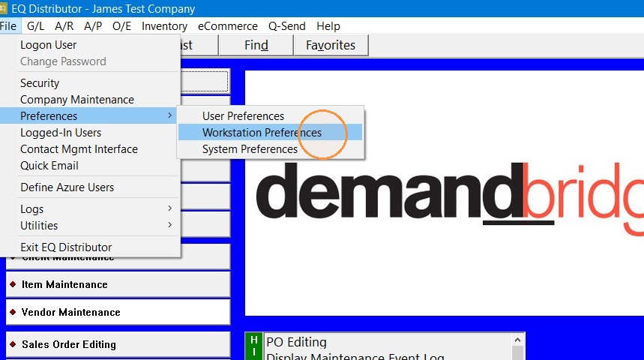644x360 pixels.
Task: Open the Help menu
Action: click(328, 26)
